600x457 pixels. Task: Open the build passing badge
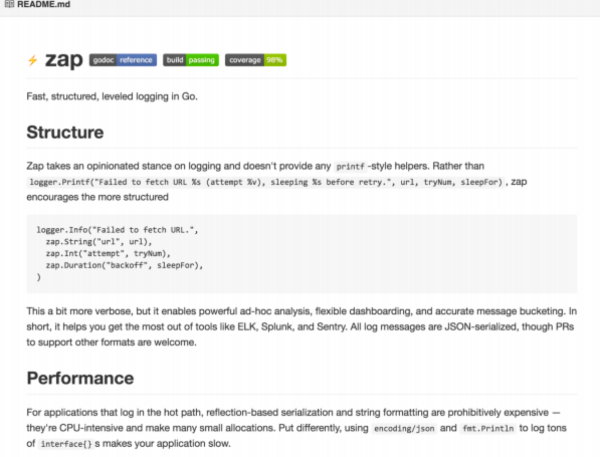coord(190,60)
